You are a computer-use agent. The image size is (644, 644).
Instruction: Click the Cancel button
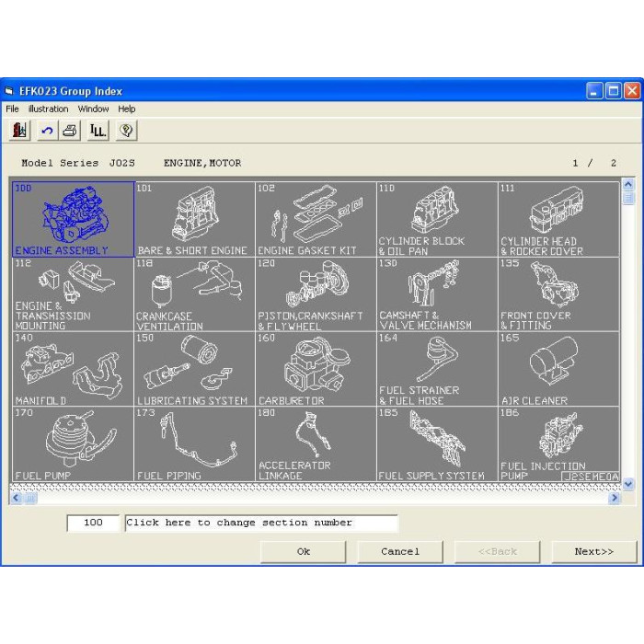tap(400, 552)
